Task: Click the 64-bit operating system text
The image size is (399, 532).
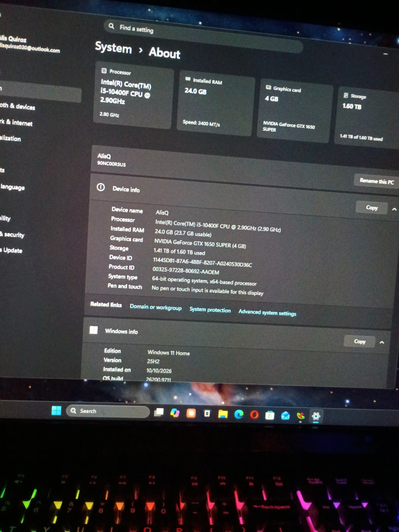Action: click(204, 281)
